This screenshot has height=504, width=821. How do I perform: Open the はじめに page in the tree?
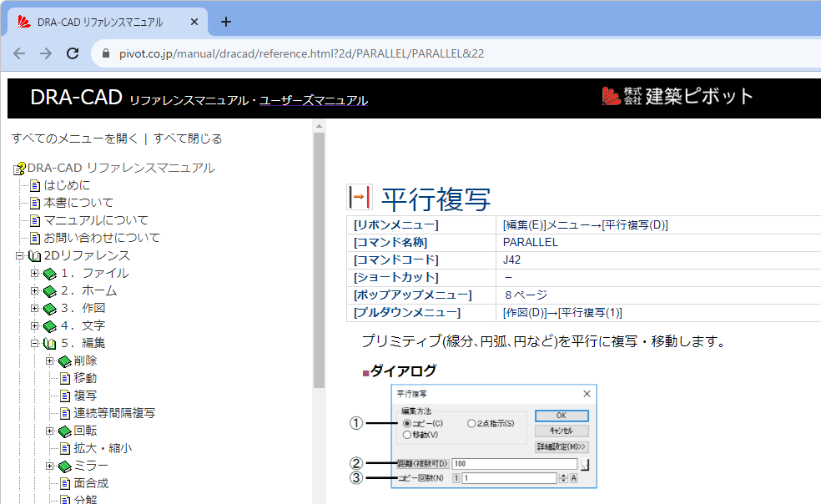point(67,185)
